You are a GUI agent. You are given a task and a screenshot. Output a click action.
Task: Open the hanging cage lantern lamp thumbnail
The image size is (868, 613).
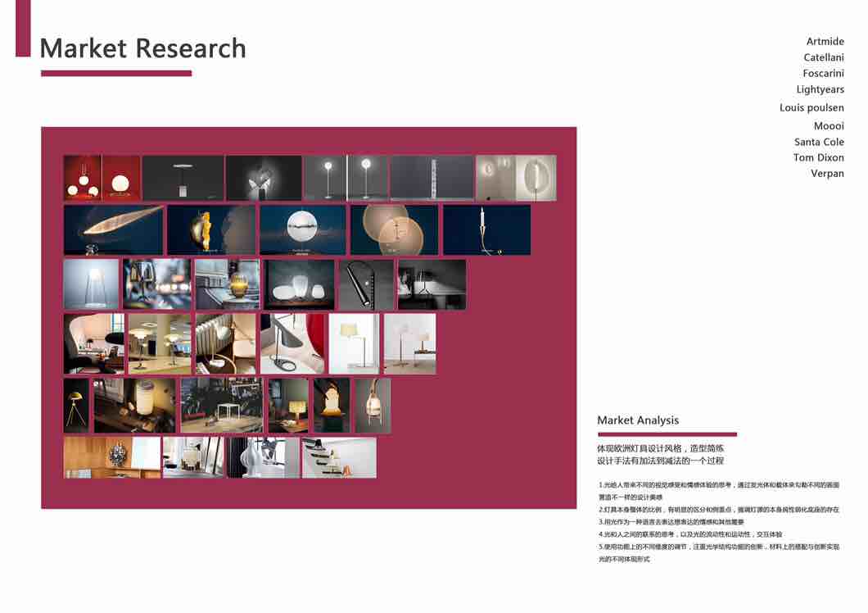[373, 406]
